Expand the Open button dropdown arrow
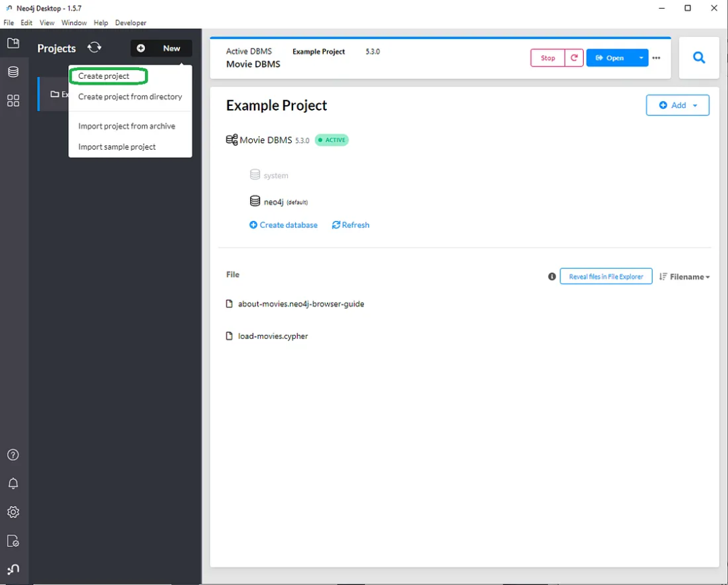This screenshot has height=585, width=728. (641, 57)
